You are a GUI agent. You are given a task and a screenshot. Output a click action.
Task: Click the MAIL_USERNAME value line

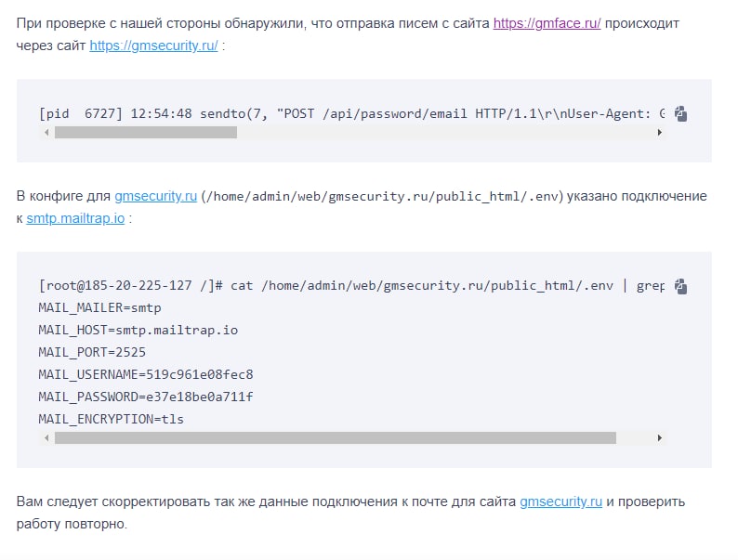click(x=146, y=374)
